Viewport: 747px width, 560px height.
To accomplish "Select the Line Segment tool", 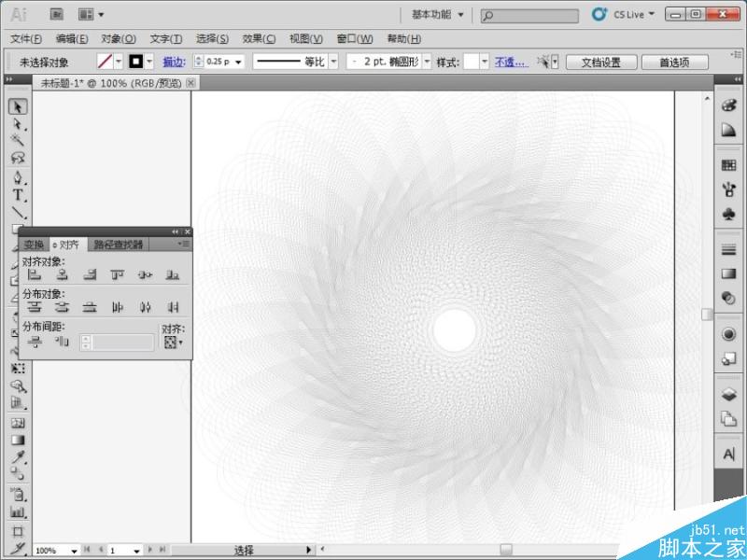I will point(18,213).
